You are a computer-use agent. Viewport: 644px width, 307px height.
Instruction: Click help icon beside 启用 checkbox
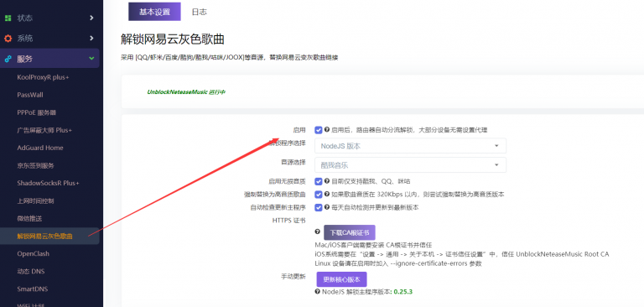[x=327, y=129]
